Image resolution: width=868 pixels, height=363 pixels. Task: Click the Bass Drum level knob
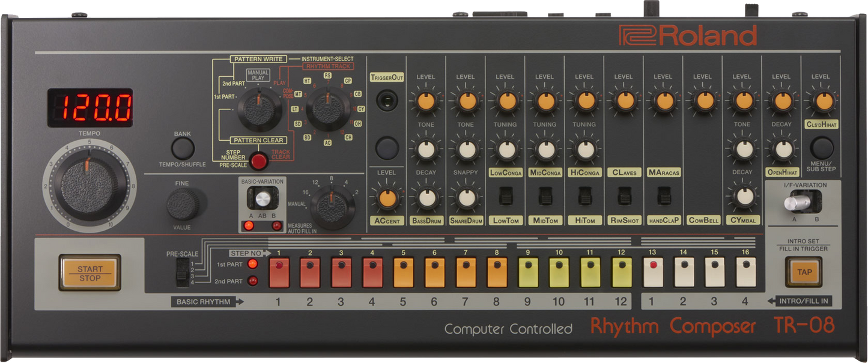[426, 102]
